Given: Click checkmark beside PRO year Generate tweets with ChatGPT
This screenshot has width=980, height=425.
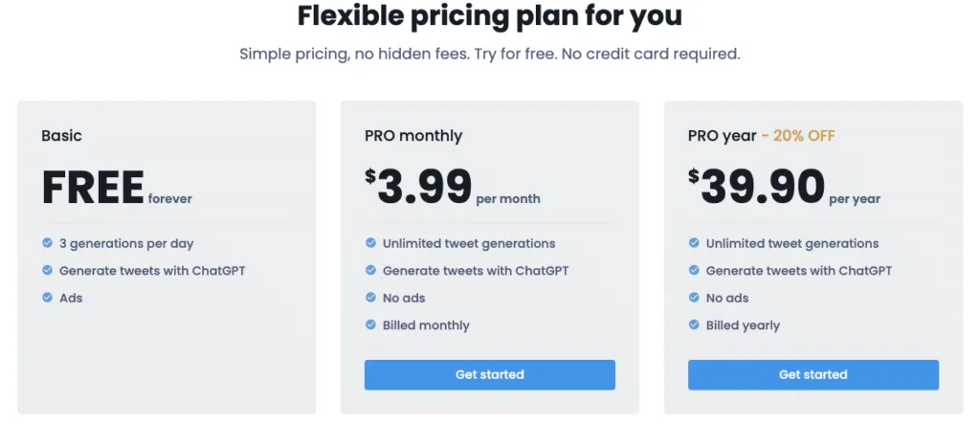Looking at the screenshot, I should (x=694, y=271).
